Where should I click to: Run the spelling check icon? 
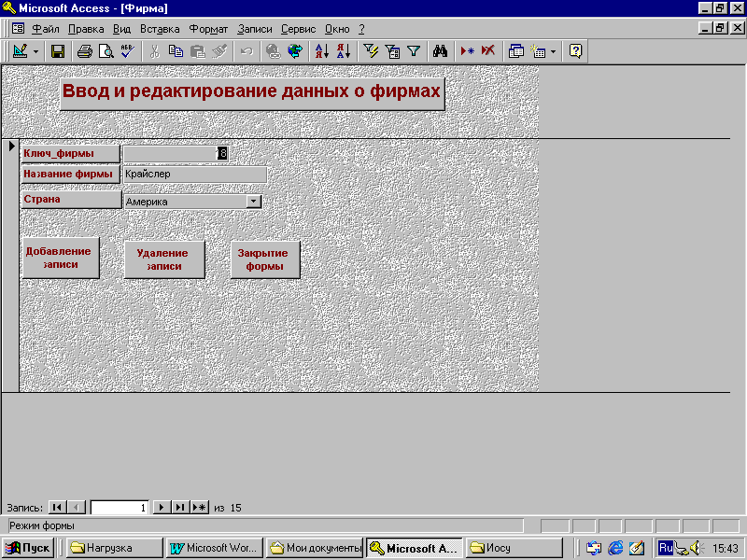click(x=127, y=51)
